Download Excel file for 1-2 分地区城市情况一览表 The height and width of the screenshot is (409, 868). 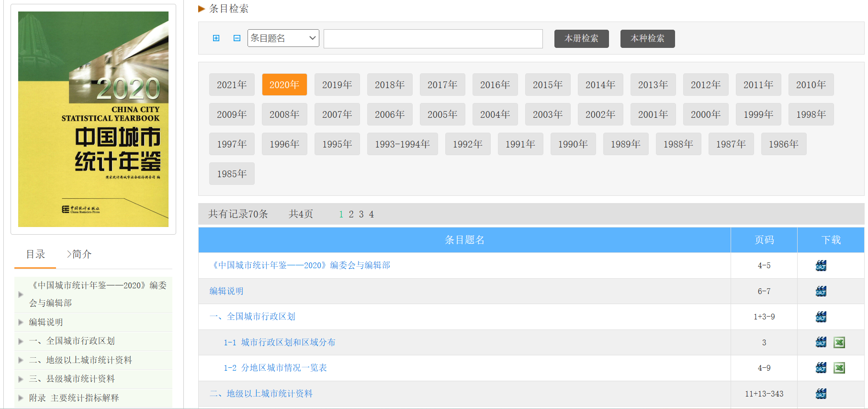click(x=839, y=368)
